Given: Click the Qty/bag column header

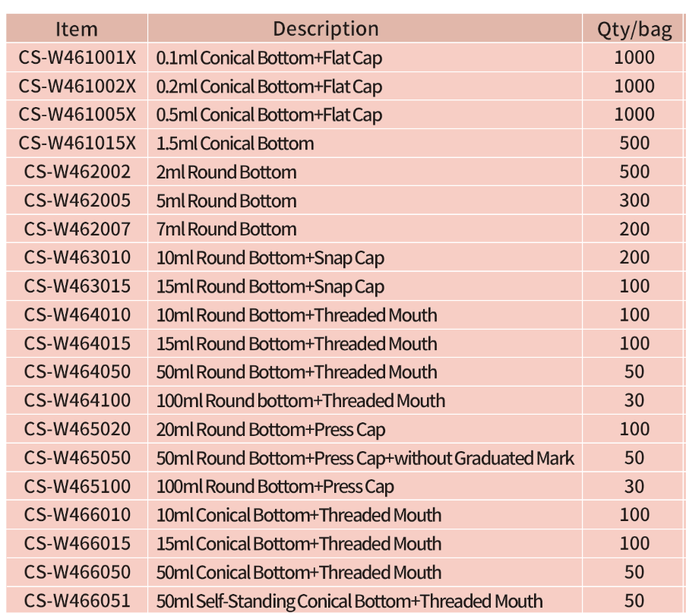Looking at the screenshot, I should (x=634, y=30).
